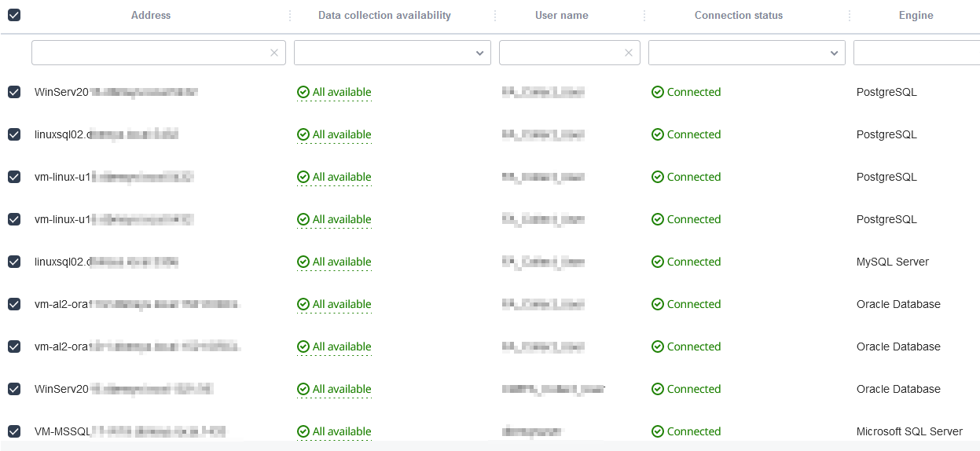The width and height of the screenshot is (980, 451).
Task: Click "All available" link in first Oracle Database row
Action: [342, 304]
